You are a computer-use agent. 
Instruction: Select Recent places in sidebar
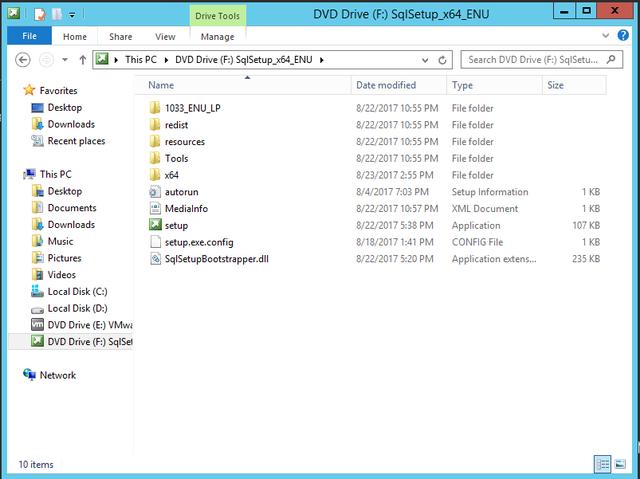(x=76, y=141)
